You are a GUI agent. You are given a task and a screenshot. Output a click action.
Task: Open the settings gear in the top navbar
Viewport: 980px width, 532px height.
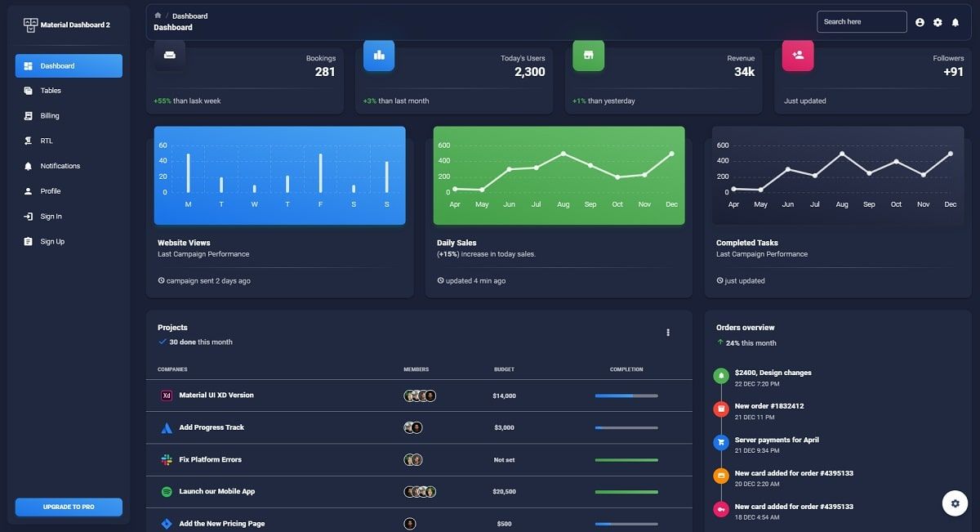938,22
